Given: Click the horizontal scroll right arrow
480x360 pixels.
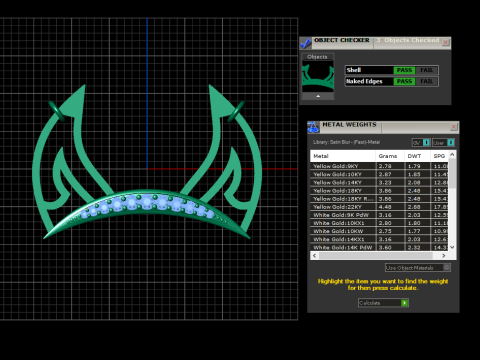Looking at the screenshot, I should tap(444, 256).
